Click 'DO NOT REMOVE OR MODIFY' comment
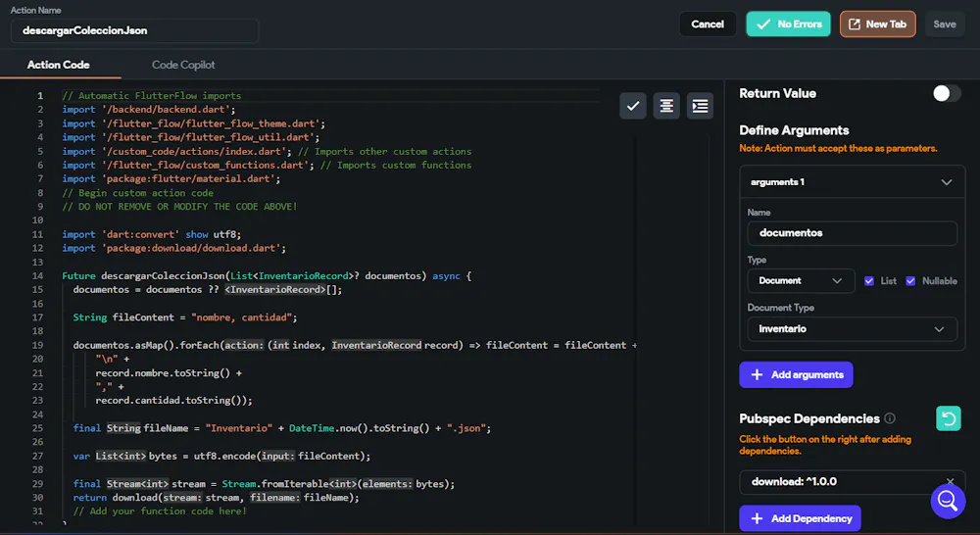 click(x=180, y=207)
